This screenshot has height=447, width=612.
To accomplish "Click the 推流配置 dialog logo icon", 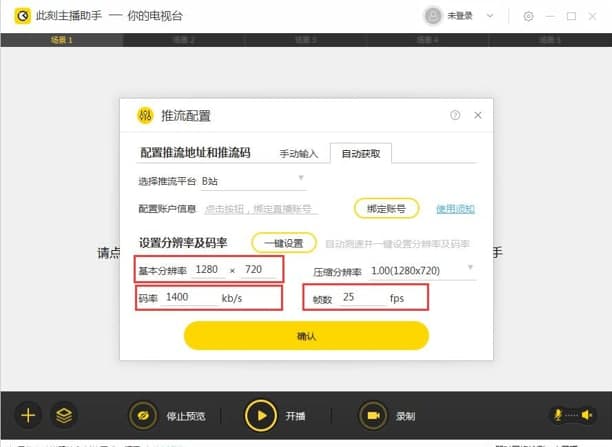I will pyautogui.click(x=145, y=116).
